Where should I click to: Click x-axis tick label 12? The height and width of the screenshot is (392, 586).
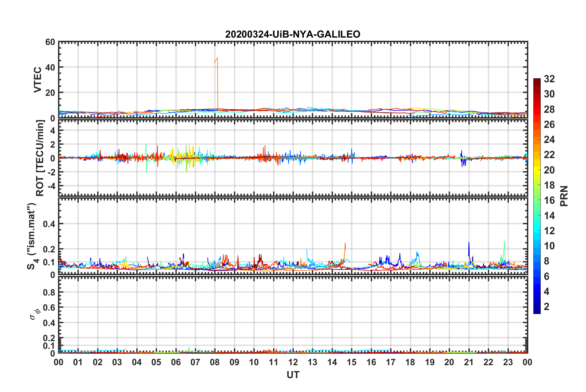pyautogui.click(x=293, y=362)
